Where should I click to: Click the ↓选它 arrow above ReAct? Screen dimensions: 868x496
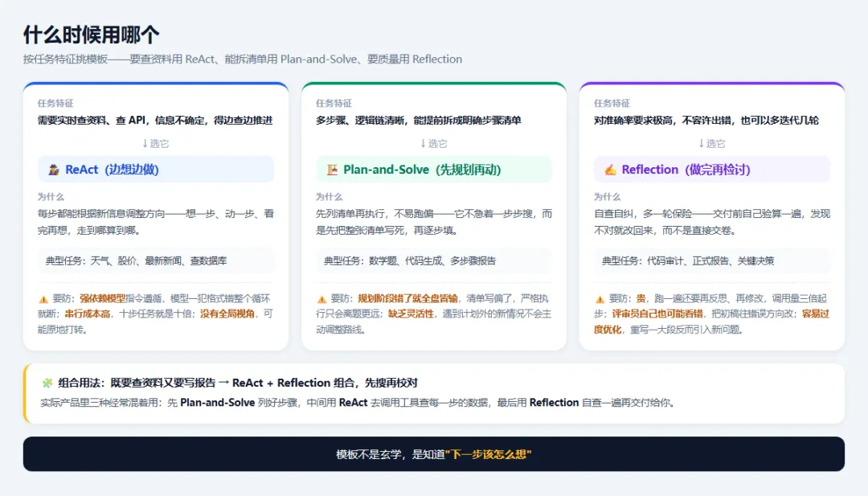pyautogui.click(x=156, y=143)
